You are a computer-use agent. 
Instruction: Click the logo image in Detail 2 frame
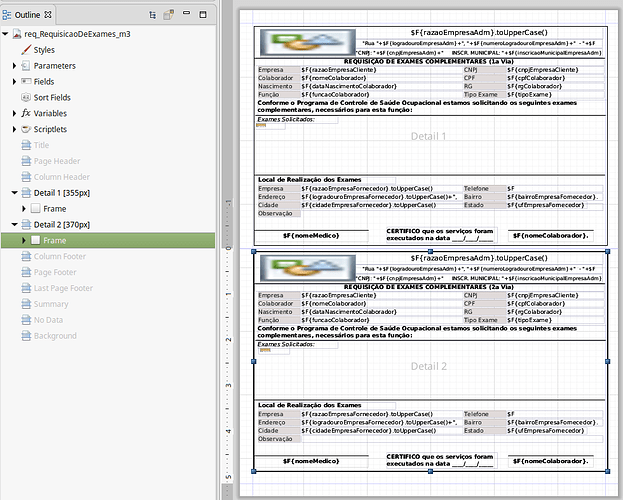(308, 267)
